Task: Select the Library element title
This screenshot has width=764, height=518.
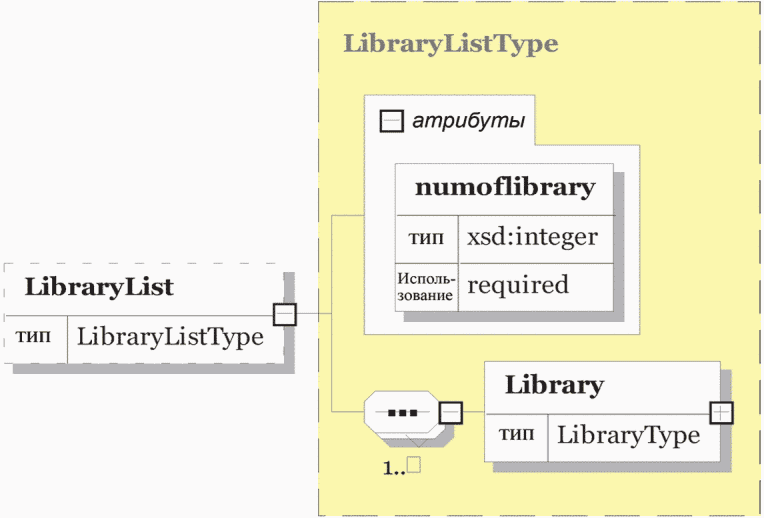Action: click(554, 385)
